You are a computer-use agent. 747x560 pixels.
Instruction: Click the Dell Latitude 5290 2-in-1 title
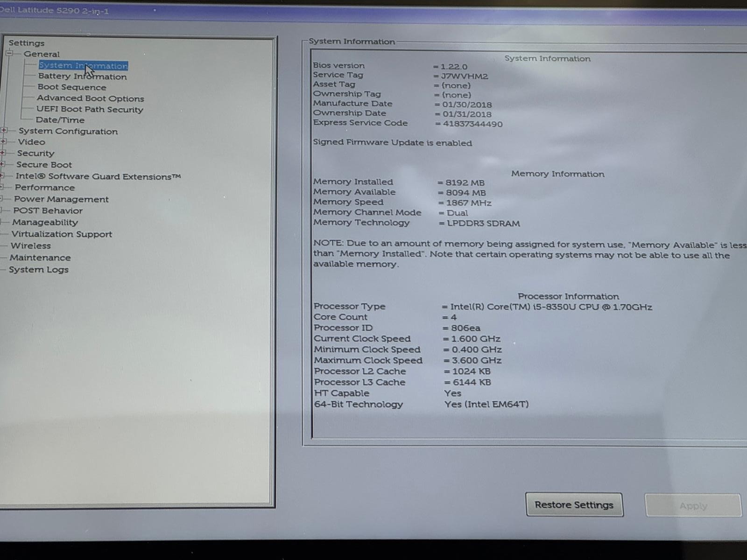pyautogui.click(x=55, y=10)
